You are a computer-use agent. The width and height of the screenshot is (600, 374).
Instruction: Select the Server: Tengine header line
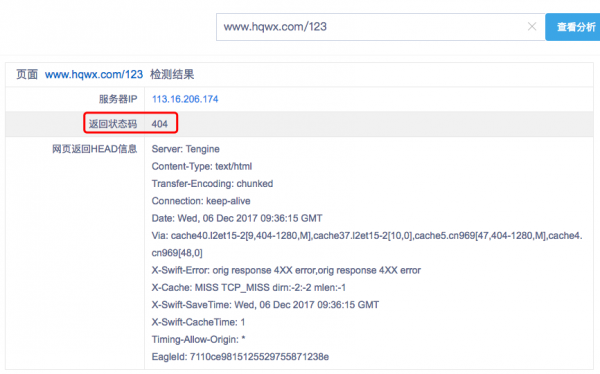coord(186,149)
